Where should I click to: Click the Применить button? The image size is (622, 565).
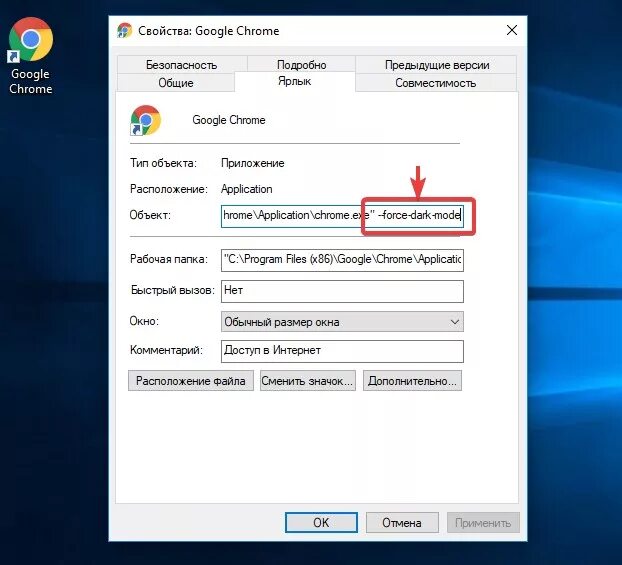483,523
